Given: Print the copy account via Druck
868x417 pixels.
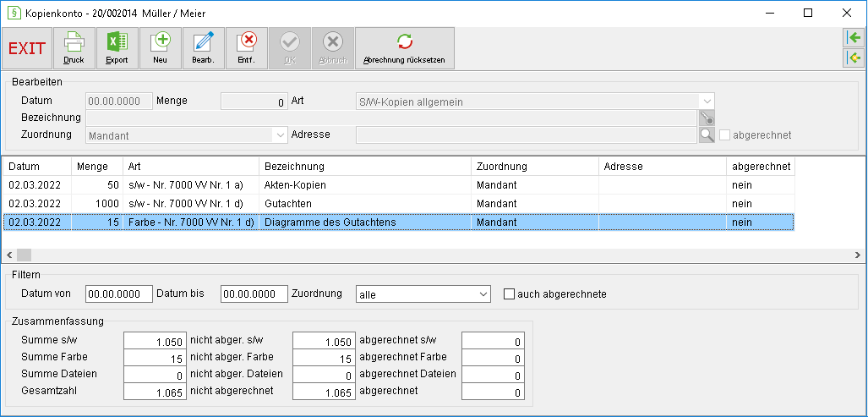Looking at the screenshot, I should click(74, 48).
